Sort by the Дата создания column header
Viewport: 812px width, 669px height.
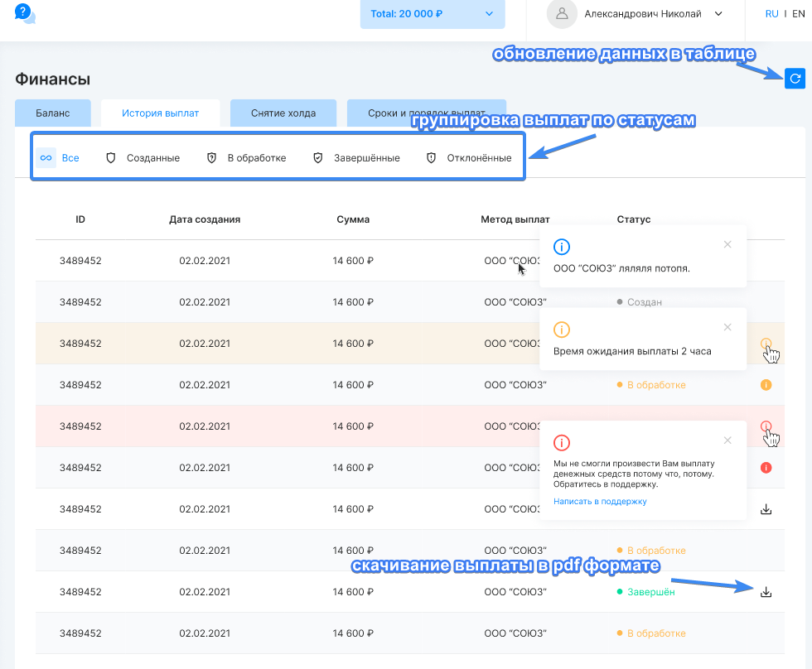click(205, 219)
